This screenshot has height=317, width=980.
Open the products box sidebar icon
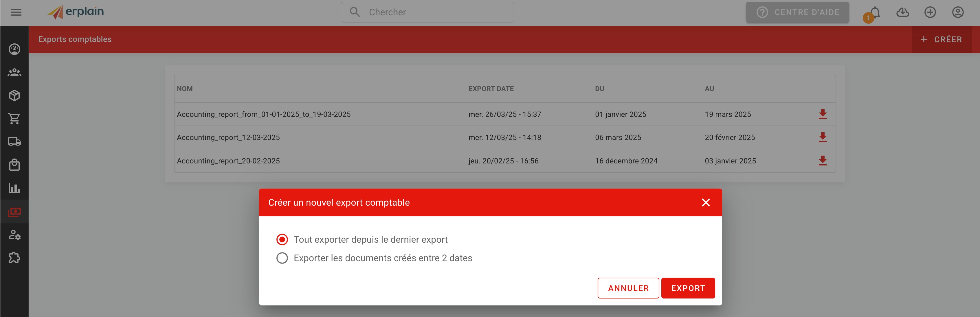pos(14,95)
